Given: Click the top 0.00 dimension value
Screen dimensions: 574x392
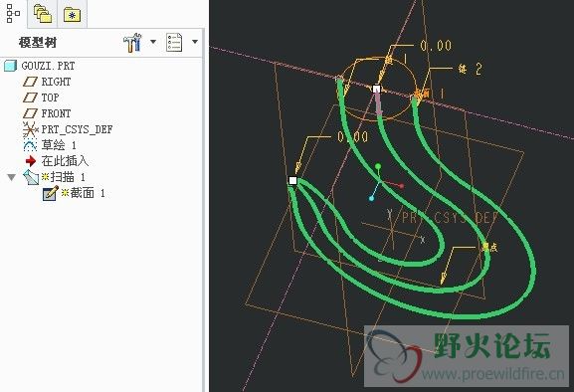Looking at the screenshot, I should (436, 46).
